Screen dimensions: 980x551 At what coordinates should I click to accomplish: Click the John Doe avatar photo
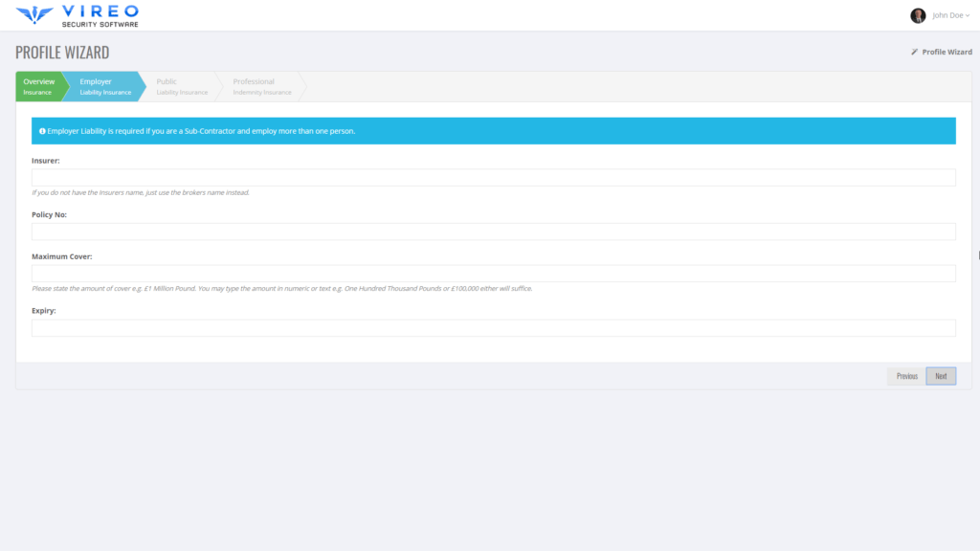point(920,14)
